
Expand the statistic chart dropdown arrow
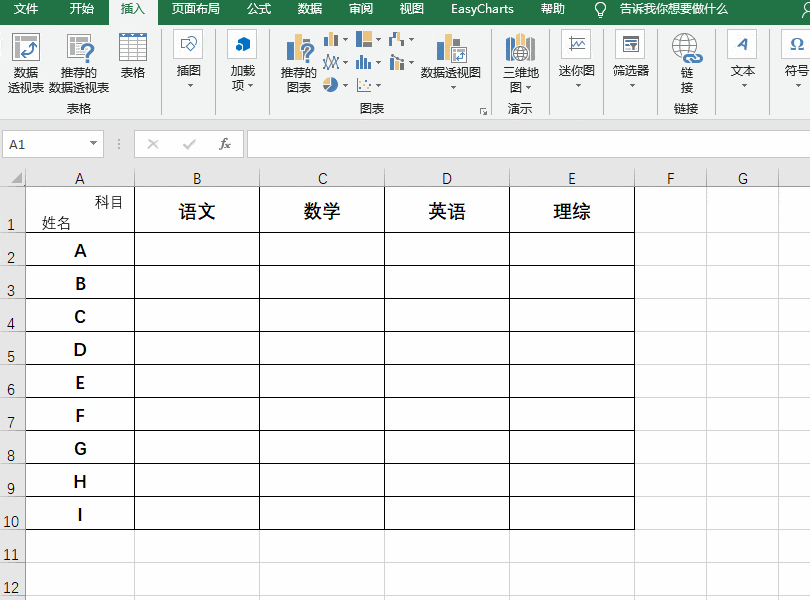(379, 63)
